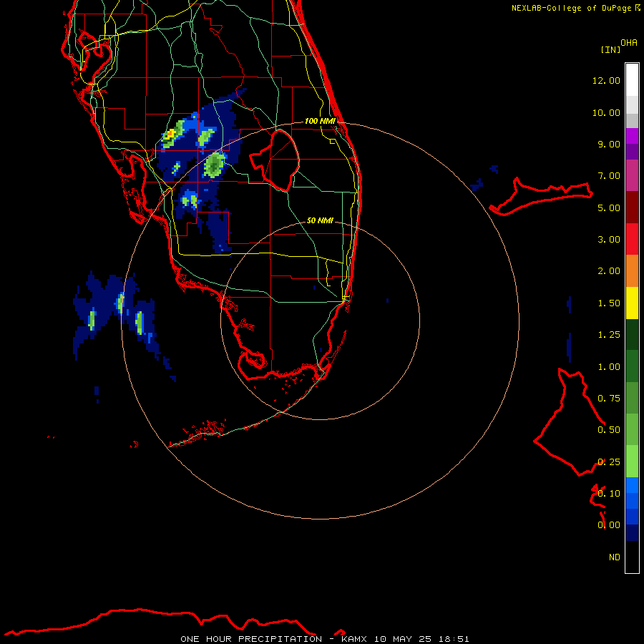Select the yellow swatch beside 1.50

click(632, 303)
